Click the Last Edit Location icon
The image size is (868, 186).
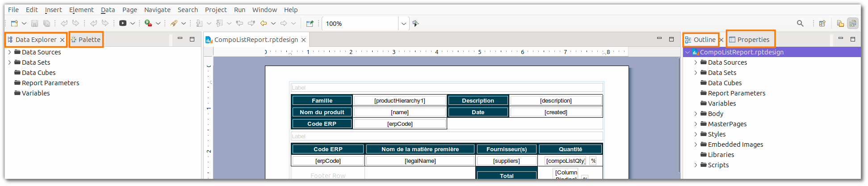click(x=240, y=24)
